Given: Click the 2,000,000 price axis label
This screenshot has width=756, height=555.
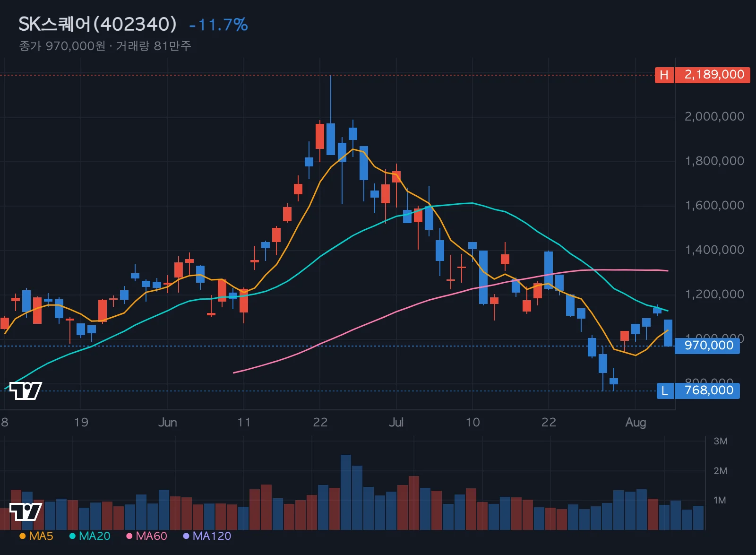Looking at the screenshot, I should pos(714,116).
